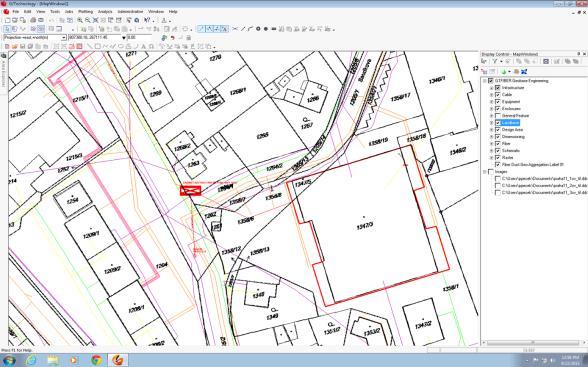
Task: Click the open folder icon in bottom toolbar
Action: pyautogui.click(x=15, y=46)
